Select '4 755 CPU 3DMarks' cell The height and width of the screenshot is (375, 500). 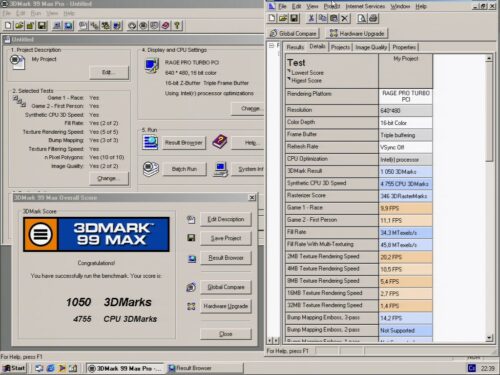406,184
